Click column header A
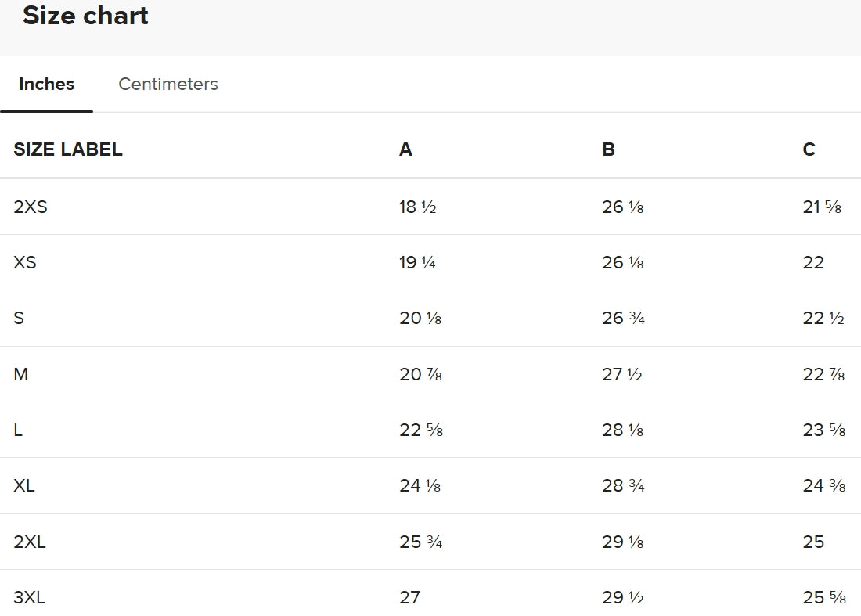Screen dimensions: 861x616 coord(405,149)
